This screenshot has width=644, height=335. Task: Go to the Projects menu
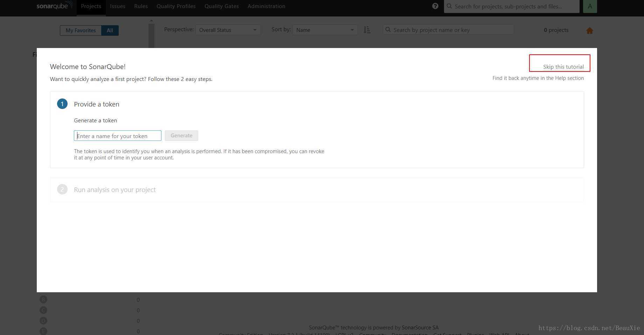click(x=91, y=6)
